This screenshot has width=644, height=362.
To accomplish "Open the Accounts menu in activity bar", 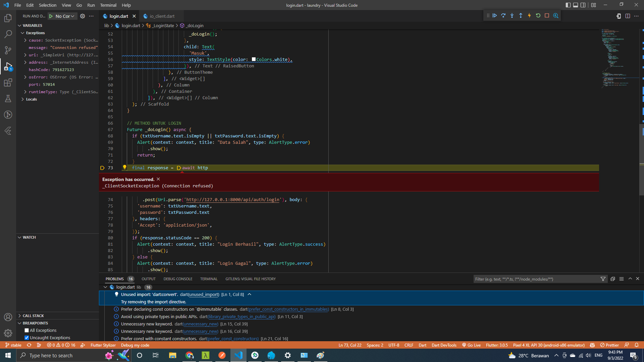I will tap(8, 317).
